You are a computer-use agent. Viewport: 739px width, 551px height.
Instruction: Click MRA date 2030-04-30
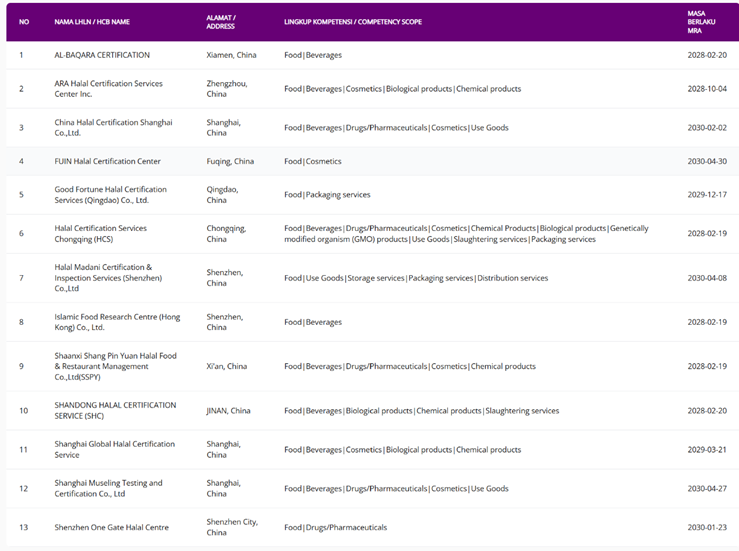tap(707, 161)
